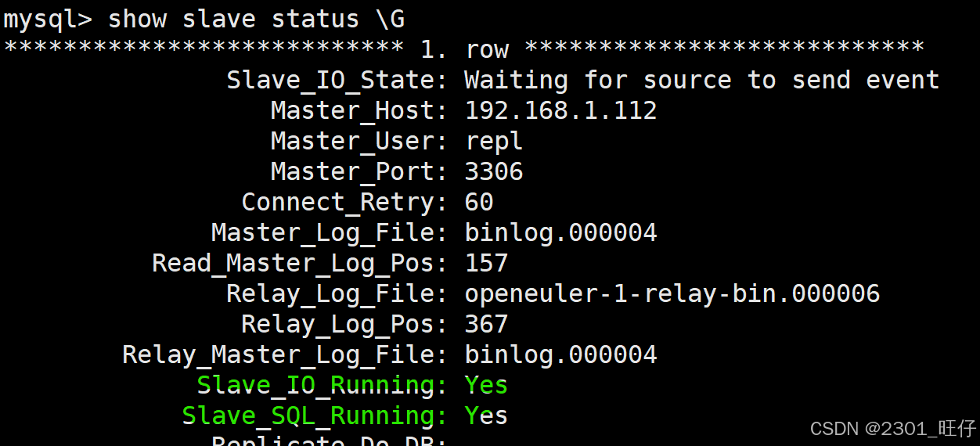Click the Read_Master_Log_Pos value 157
The width and height of the screenshot is (980, 446).
pos(486,263)
